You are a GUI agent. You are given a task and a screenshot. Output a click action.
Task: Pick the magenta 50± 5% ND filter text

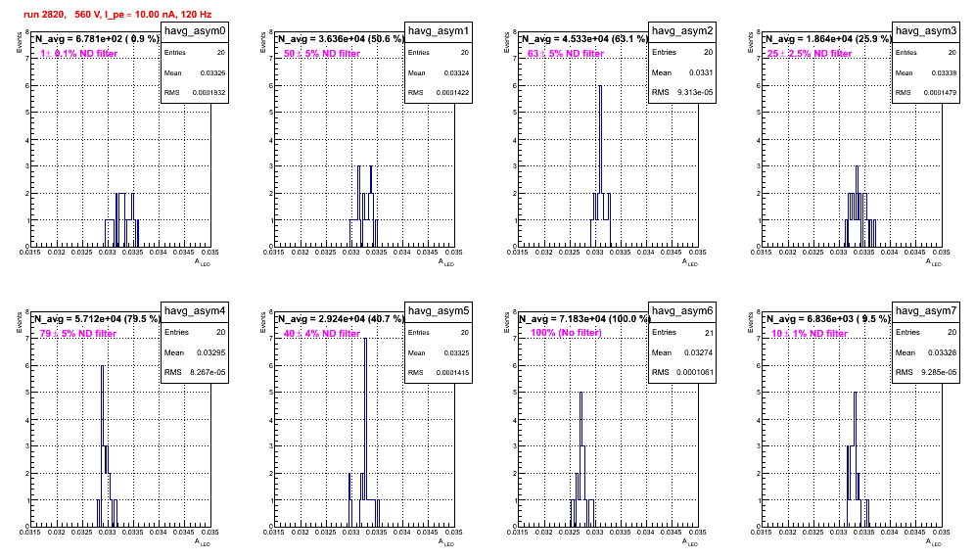(x=322, y=54)
